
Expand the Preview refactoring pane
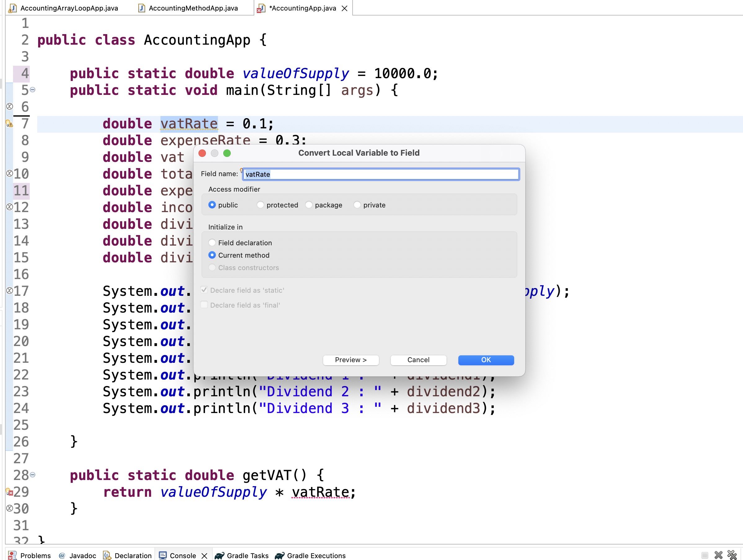click(x=351, y=360)
